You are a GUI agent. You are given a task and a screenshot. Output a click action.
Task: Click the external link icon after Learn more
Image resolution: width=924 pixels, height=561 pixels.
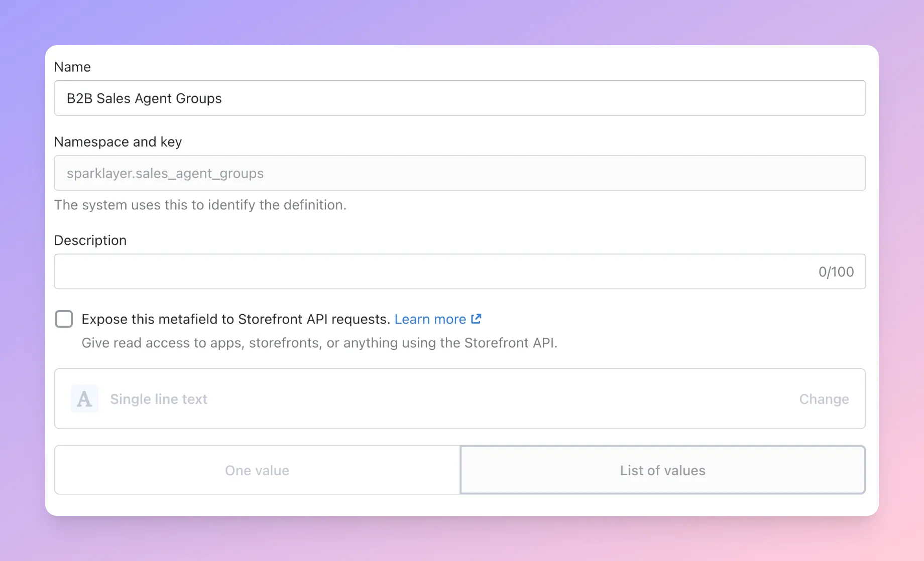click(x=476, y=319)
